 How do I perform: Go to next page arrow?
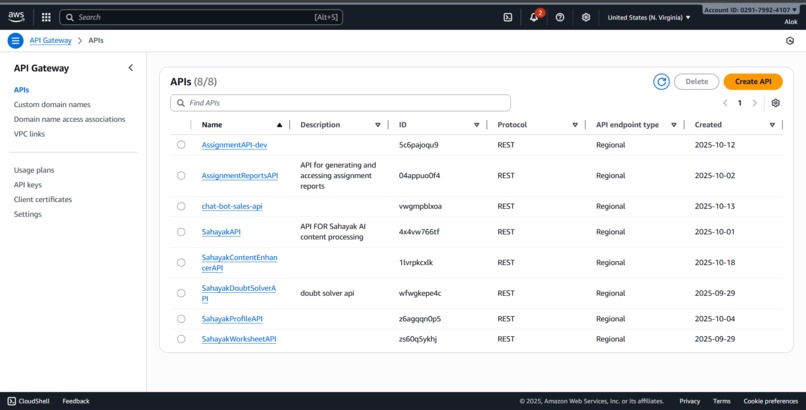coord(755,103)
